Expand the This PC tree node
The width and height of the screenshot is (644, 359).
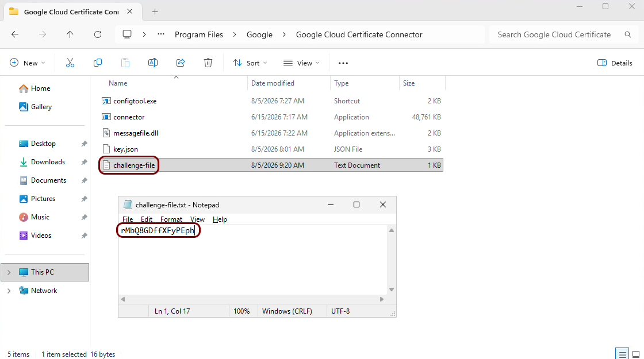[x=9, y=272]
